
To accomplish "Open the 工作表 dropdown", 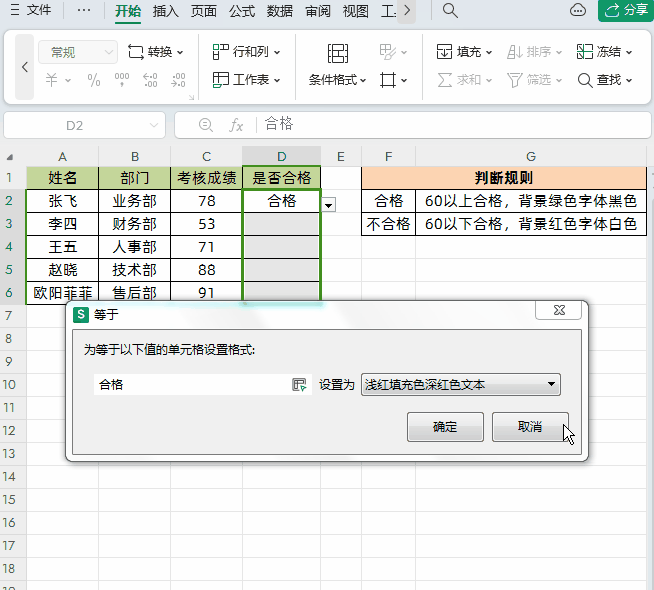I will [x=246, y=80].
